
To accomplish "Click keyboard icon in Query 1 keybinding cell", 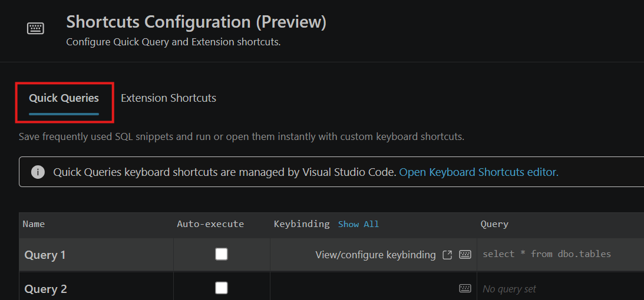I will click(465, 255).
